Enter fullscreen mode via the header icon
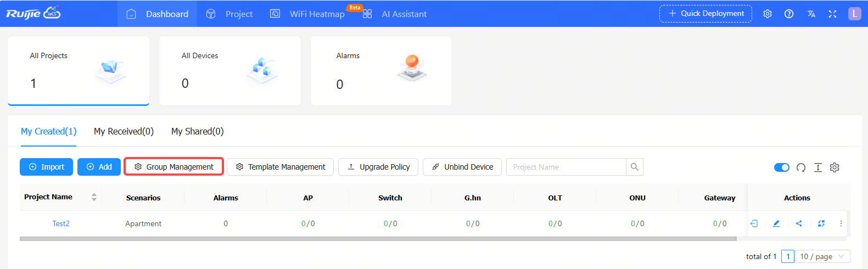 (832, 14)
